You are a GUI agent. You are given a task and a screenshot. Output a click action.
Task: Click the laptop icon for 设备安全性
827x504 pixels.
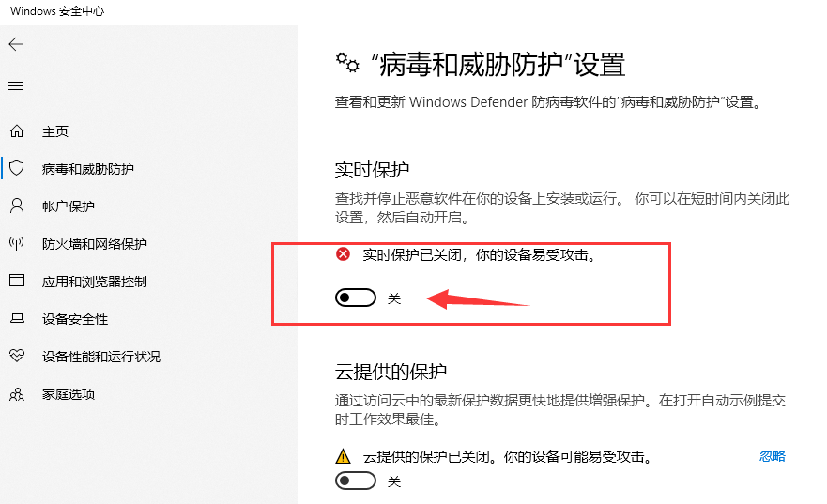click(x=18, y=318)
